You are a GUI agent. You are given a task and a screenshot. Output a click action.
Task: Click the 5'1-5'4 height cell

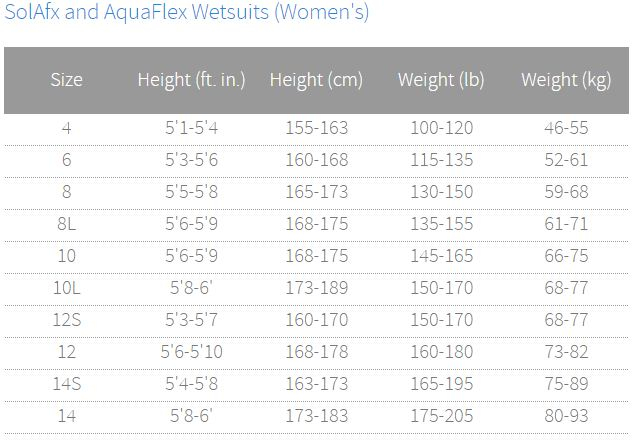[192, 128]
